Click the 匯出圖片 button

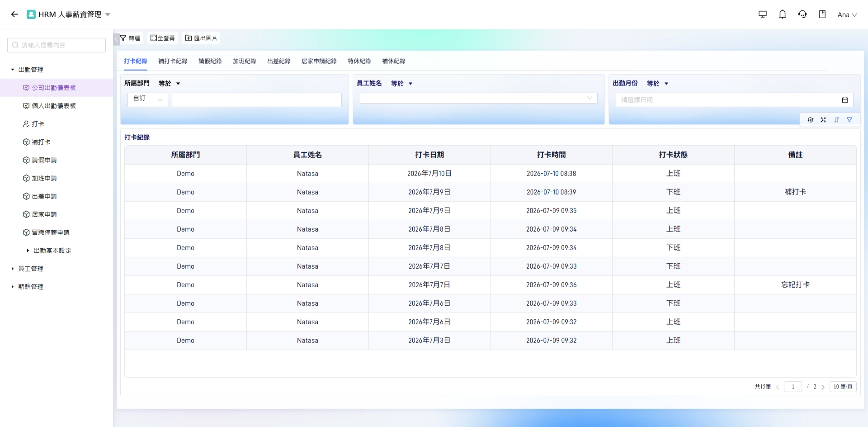point(201,38)
